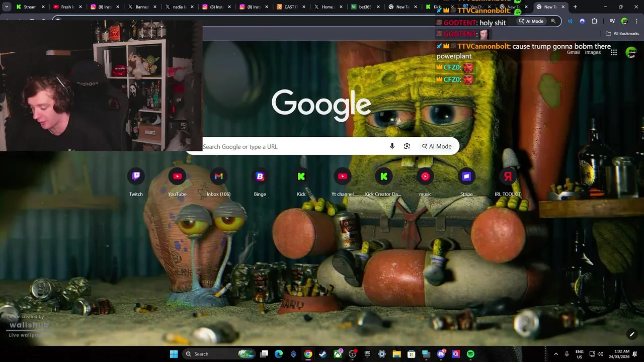This screenshot has width=644, height=362.
Task: Click the zoom magnifier in the address bar
Action: pyautogui.click(x=553, y=21)
